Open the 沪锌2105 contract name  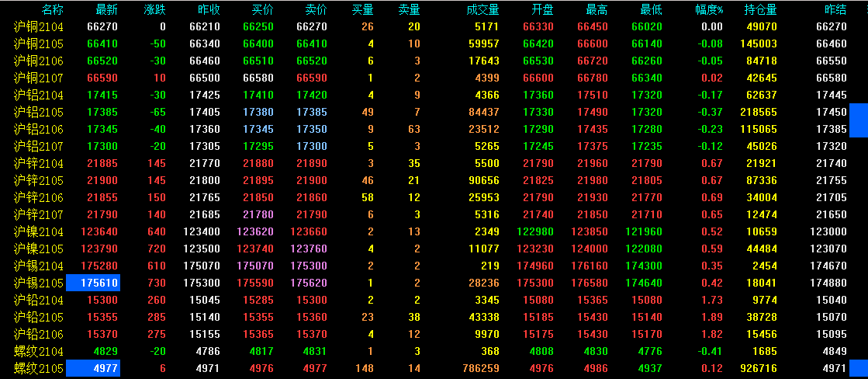(38, 181)
